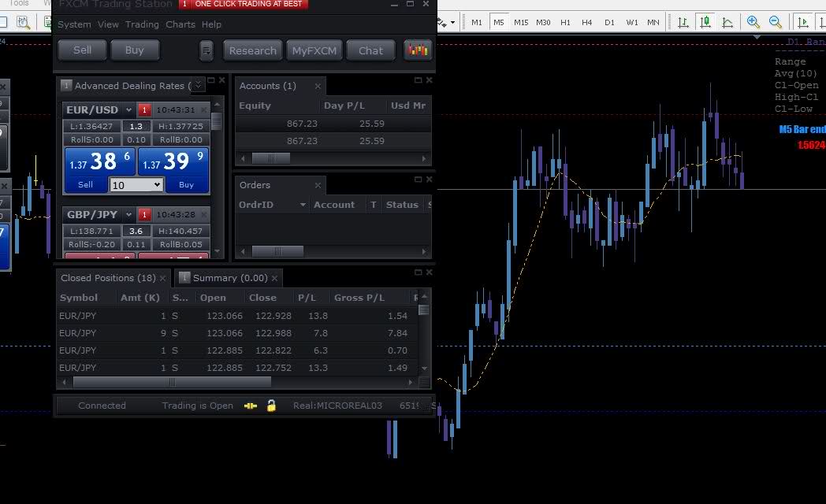826x504 pixels.
Task: Close the Orders tab
Action: 318,185
